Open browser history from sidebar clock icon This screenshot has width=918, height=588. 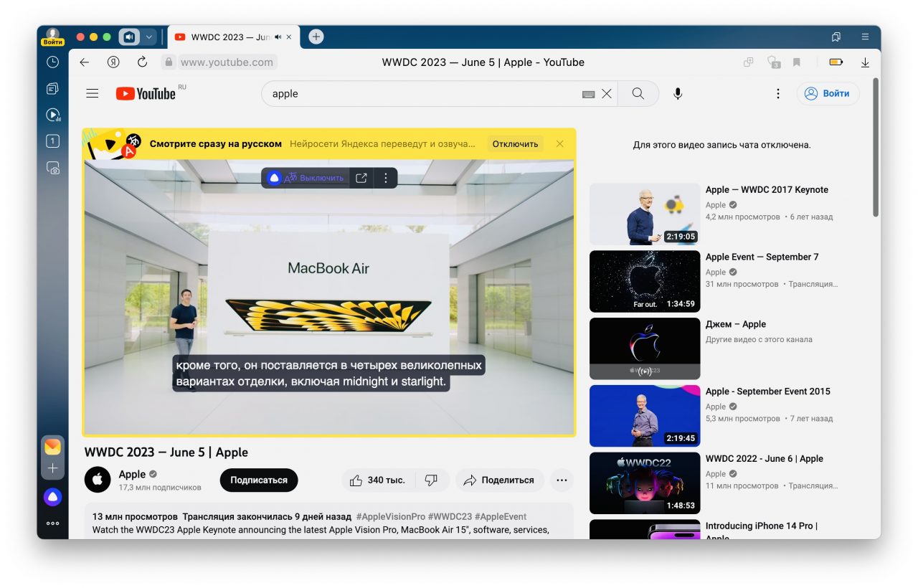click(52, 62)
